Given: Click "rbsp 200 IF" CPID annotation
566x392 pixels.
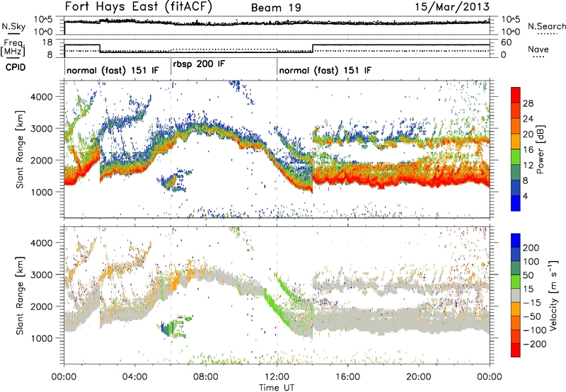Looking at the screenshot, I should pyautogui.click(x=199, y=64).
